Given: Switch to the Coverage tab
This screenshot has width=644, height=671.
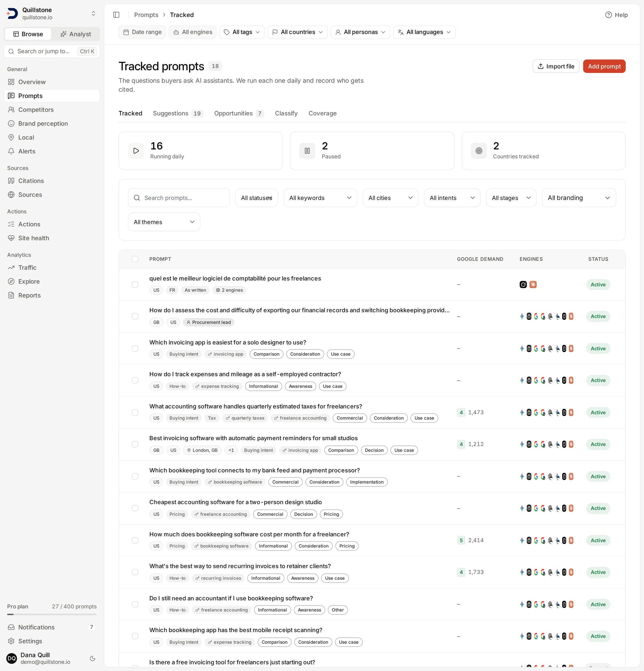Looking at the screenshot, I should point(322,113).
